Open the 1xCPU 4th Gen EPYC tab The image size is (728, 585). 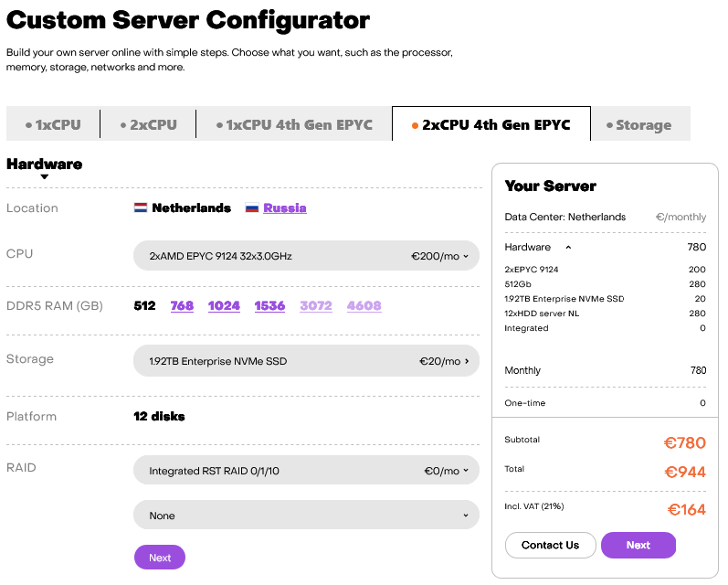coord(294,124)
